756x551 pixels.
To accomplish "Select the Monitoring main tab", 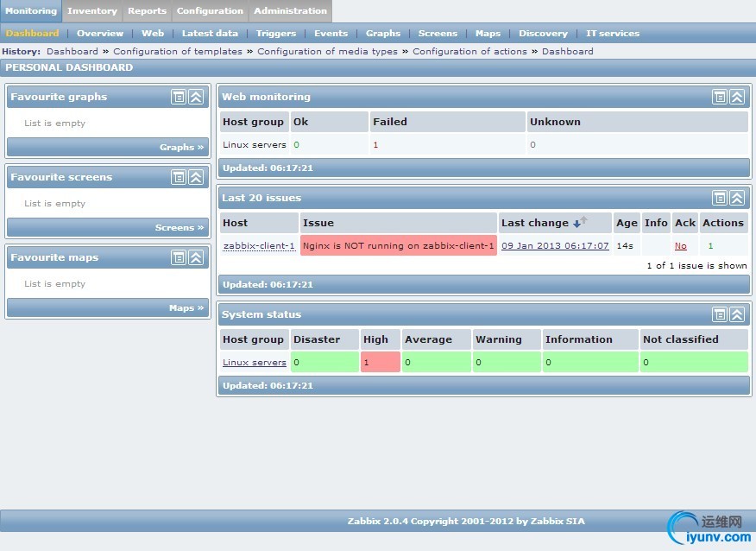I will (31, 10).
